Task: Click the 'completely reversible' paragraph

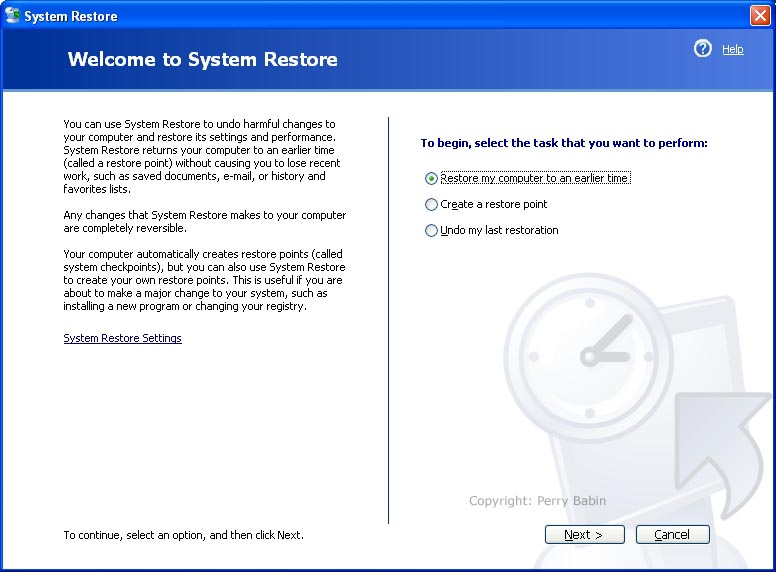Action: click(204, 222)
